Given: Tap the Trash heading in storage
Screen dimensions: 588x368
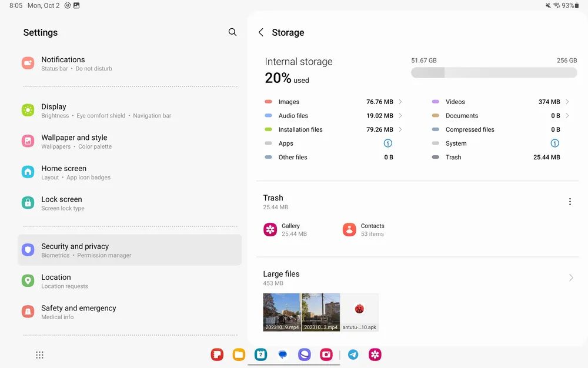Looking at the screenshot, I should pyautogui.click(x=273, y=198).
